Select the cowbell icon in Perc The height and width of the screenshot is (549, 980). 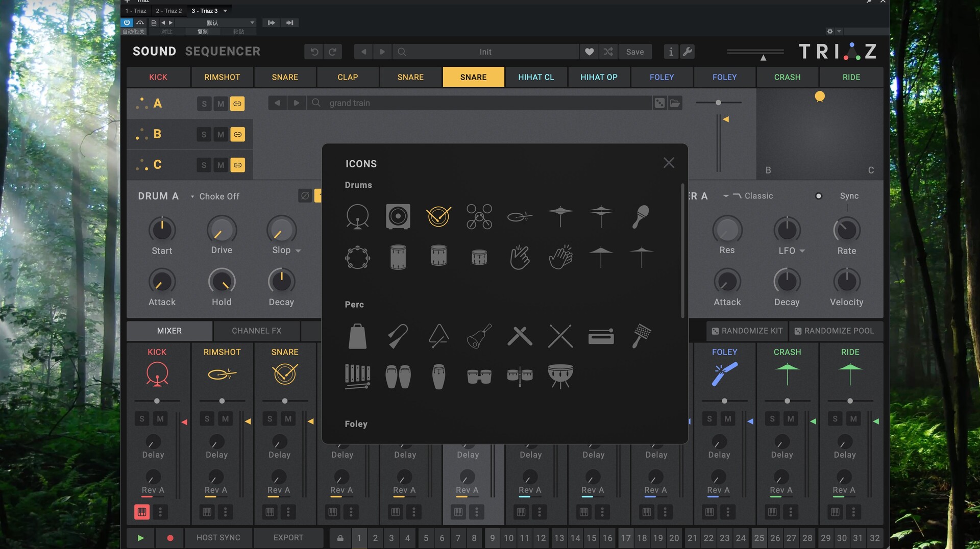tap(357, 336)
